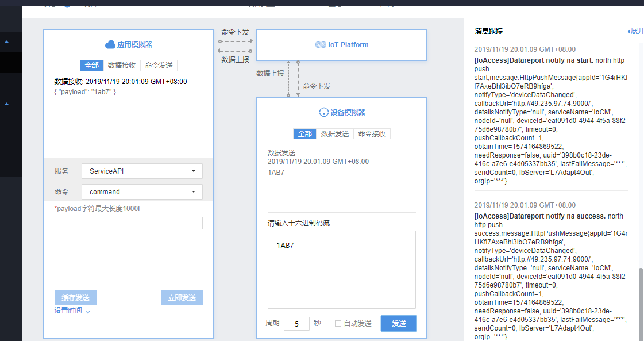Screen dimensions: 644x341
Task: Click the 立即发送 button
Action: click(182, 297)
